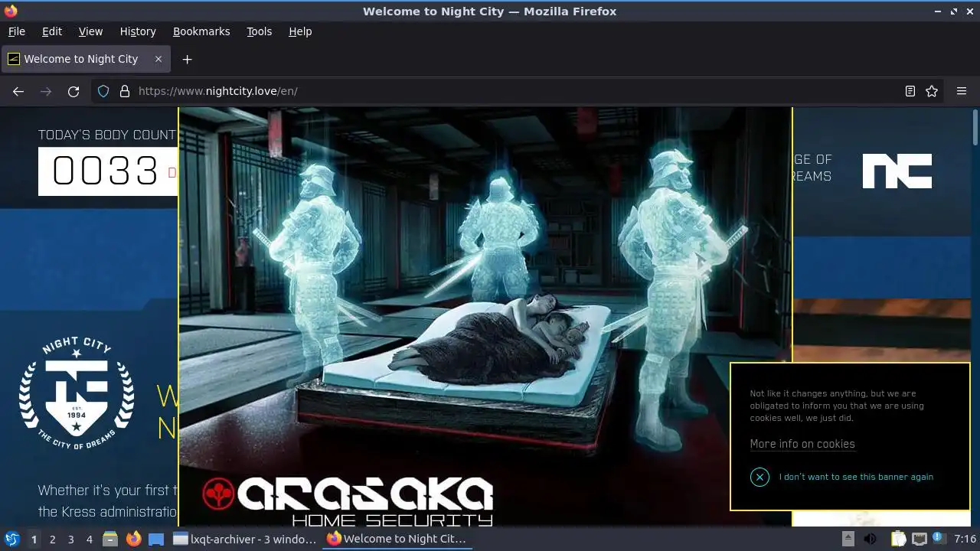Open the View menu
This screenshot has width=980, height=551.
(x=90, y=31)
